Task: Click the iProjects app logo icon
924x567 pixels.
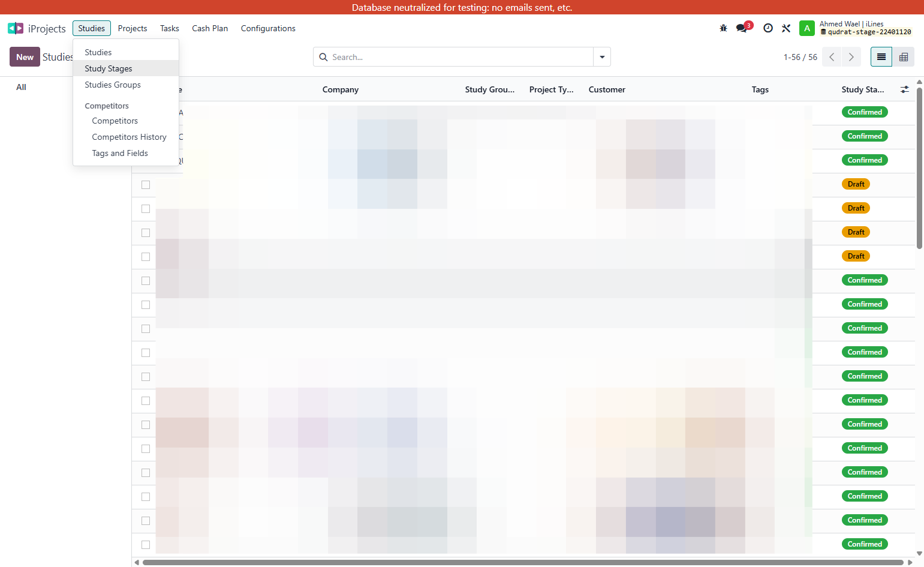Action: [16, 28]
